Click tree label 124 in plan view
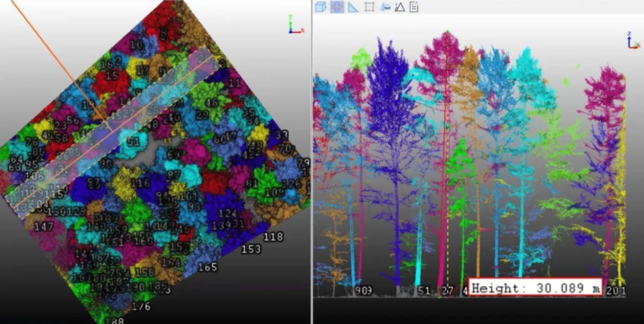 tap(227, 214)
